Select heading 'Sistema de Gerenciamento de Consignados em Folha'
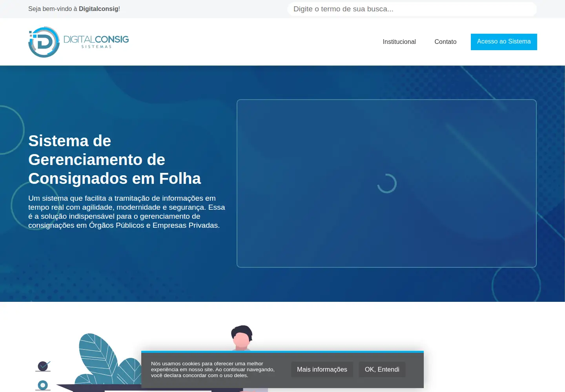Image resolution: width=565 pixels, height=392 pixels. (x=115, y=160)
